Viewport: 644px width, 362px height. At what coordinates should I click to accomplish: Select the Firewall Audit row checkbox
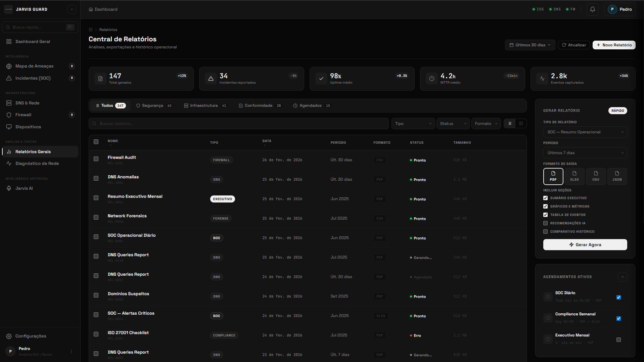pos(96,159)
